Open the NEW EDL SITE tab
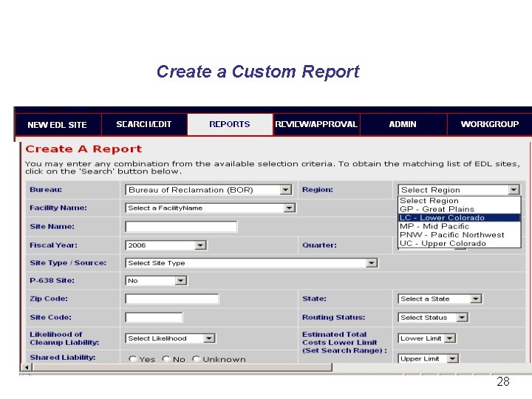532x399 pixels. [x=58, y=125]
